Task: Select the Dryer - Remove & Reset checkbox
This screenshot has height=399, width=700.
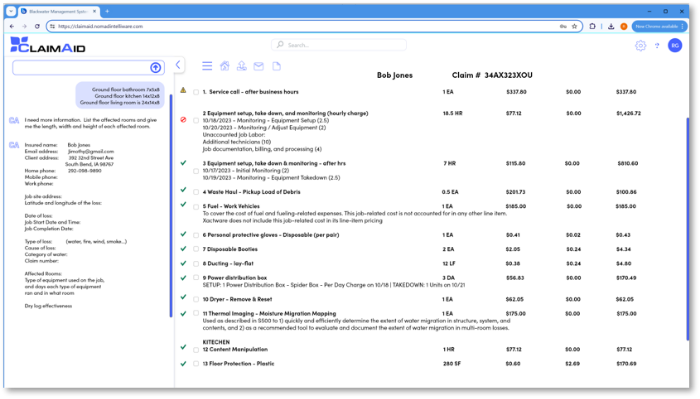Action: [196, 299]
